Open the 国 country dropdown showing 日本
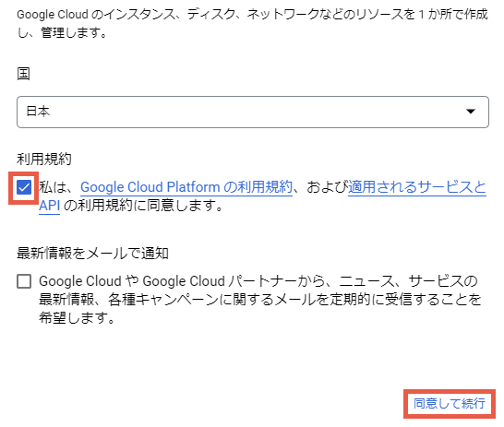The height and width of the screenshot is (427, 504). (253, 112)
